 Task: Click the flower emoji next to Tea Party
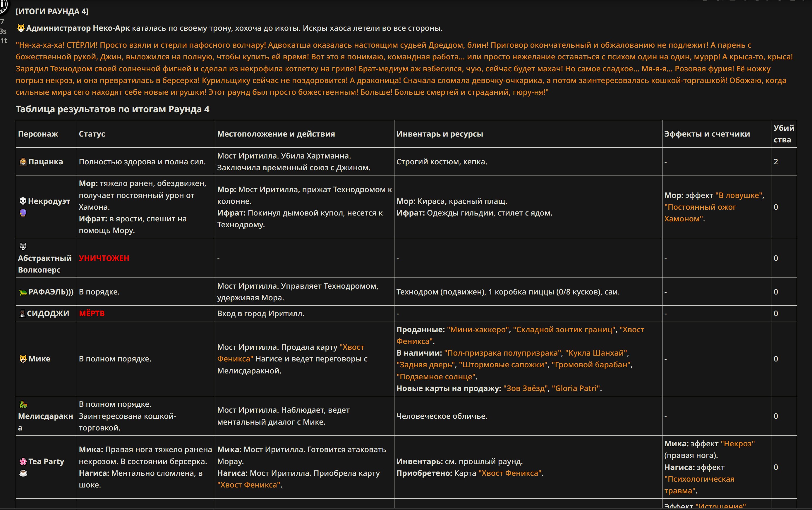(x=23, y=461)
